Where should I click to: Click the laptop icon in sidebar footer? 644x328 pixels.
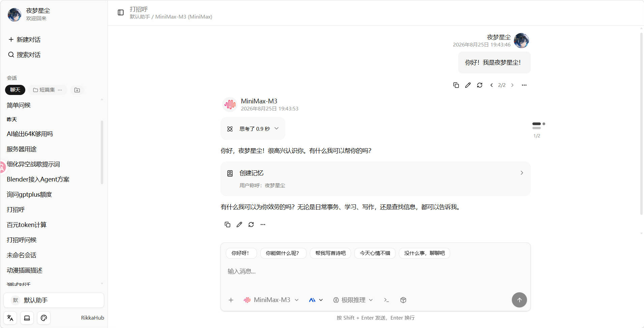[x=27, y=318]
